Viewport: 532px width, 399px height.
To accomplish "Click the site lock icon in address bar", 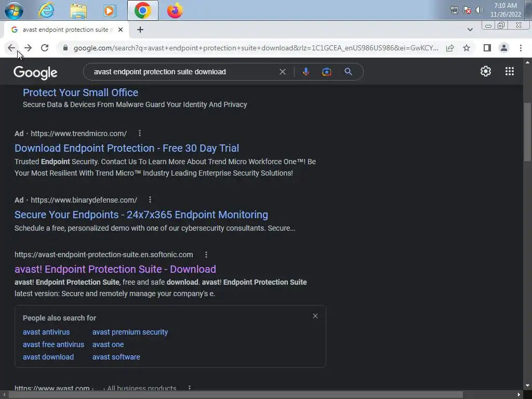I will 65,48.
